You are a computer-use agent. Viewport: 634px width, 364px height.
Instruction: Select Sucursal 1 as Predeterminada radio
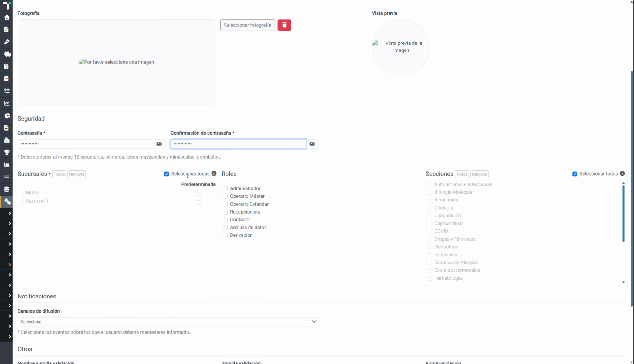point(198,202)
